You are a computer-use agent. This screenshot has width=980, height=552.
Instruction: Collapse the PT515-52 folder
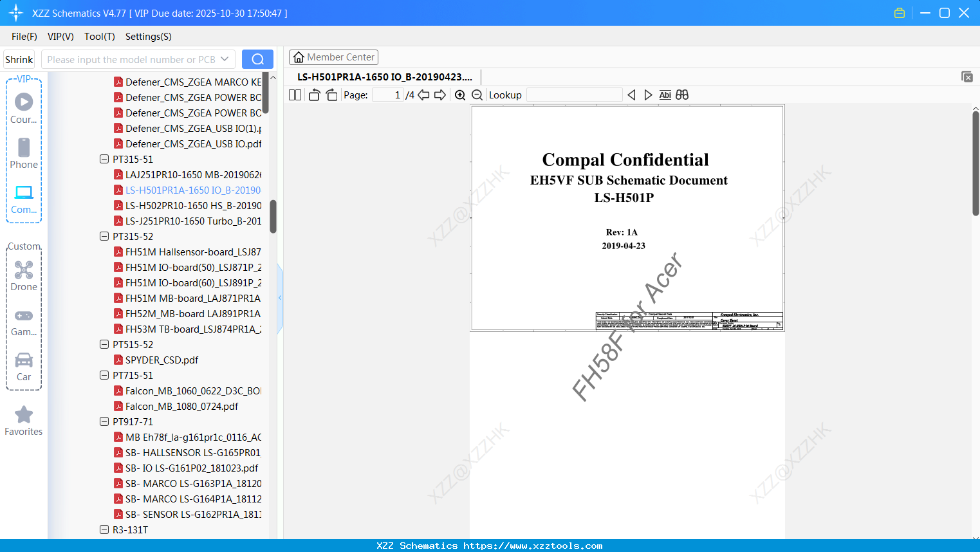coord(104,344)
